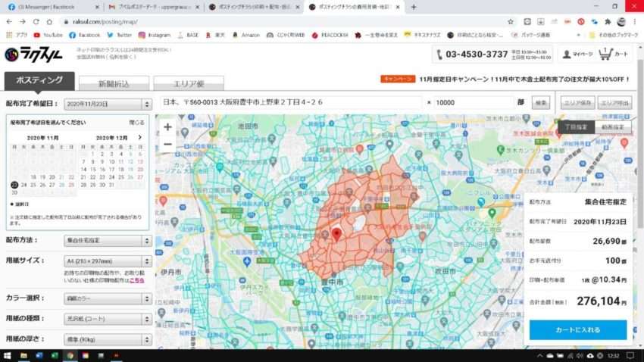Zoom out the map with minus button
The height and width of the screenshot is (362, 644).
tap(167, 145)
